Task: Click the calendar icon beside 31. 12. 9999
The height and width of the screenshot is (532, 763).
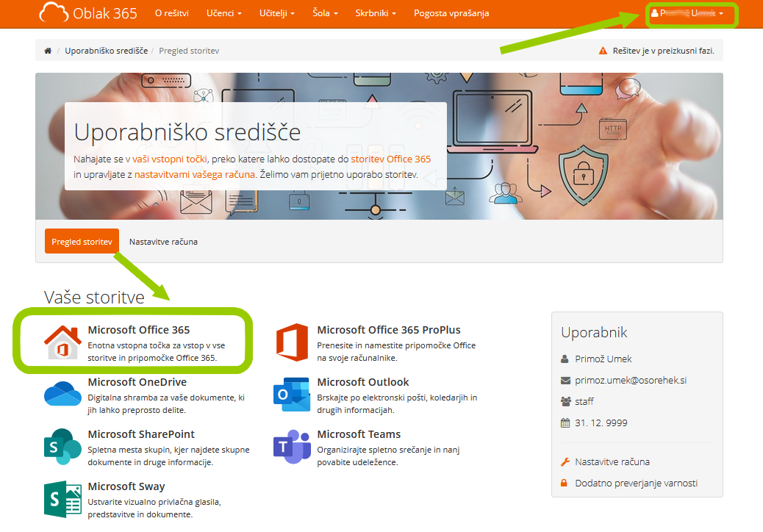Action: (565, 423)
